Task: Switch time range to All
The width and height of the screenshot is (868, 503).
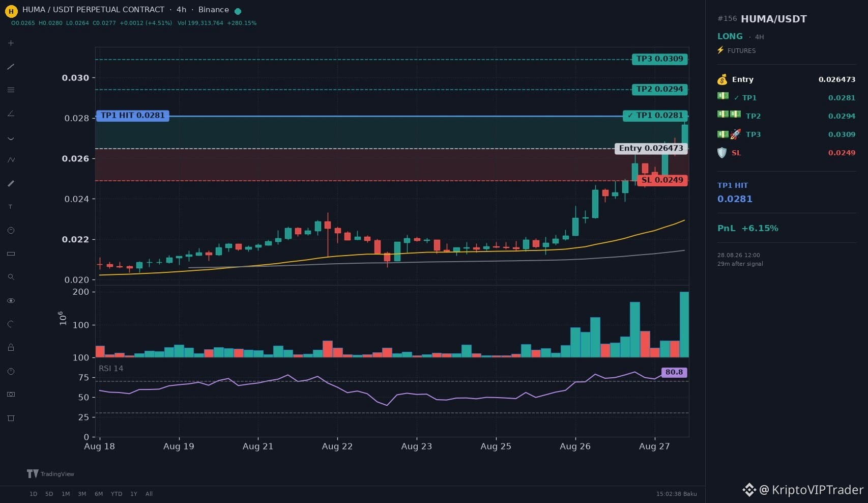Action: coord(149,494)
